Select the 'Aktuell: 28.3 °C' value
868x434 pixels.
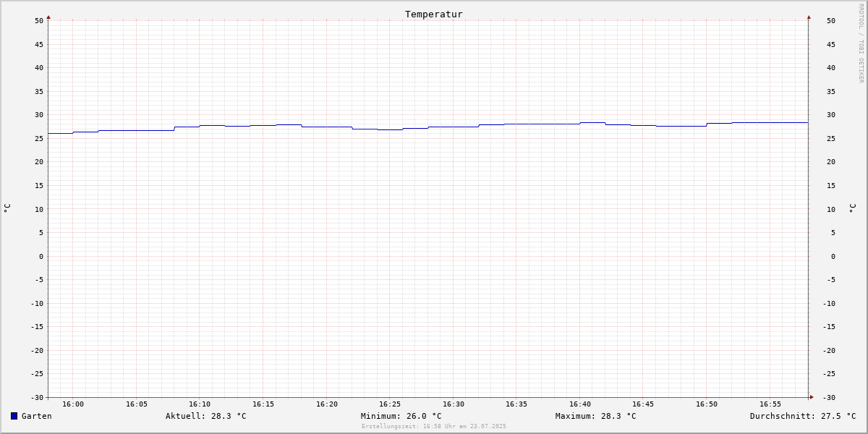[x=206, y=416]
